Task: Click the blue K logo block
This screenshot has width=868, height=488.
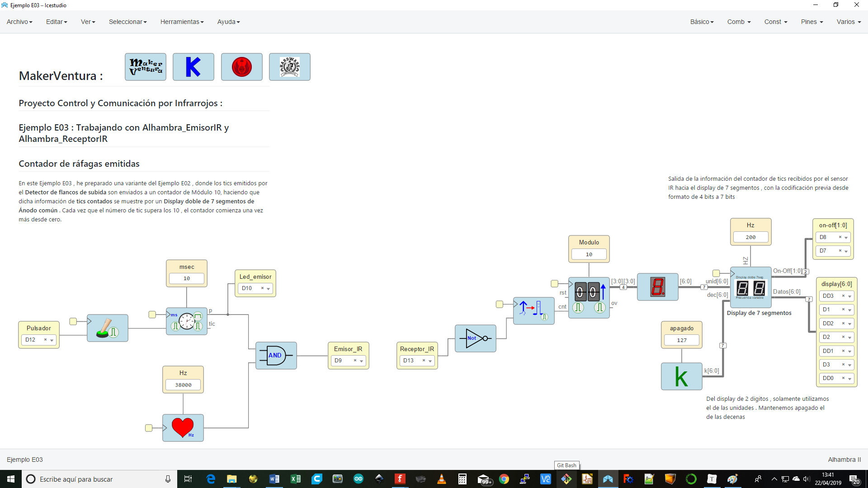Action: point(193,67)
